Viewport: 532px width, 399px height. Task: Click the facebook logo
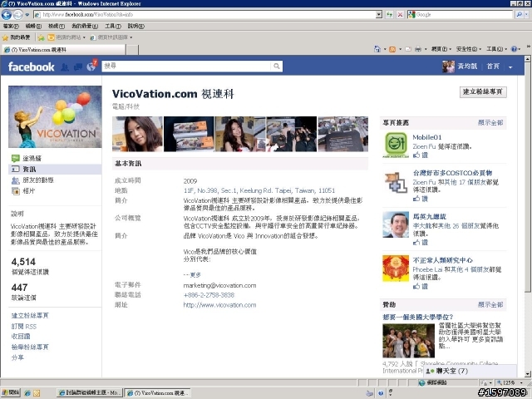pos(31,66)
